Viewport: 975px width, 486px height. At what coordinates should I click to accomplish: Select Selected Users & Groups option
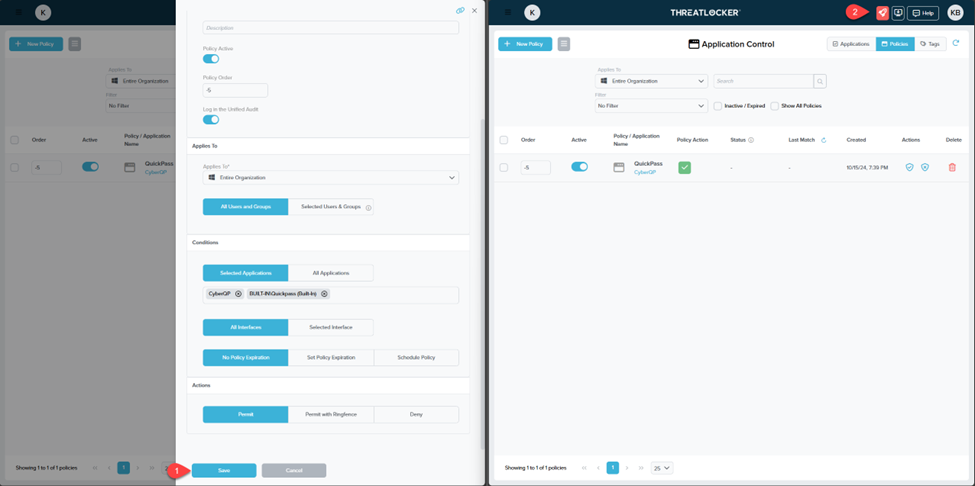pos(331,206)
